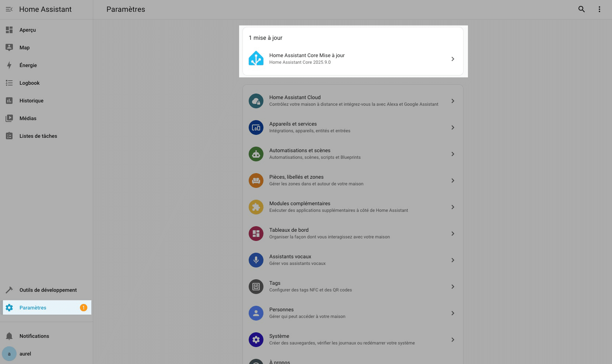Open Historique in sidebar menu
Viewport: 612px width, 364px height.
47,101
